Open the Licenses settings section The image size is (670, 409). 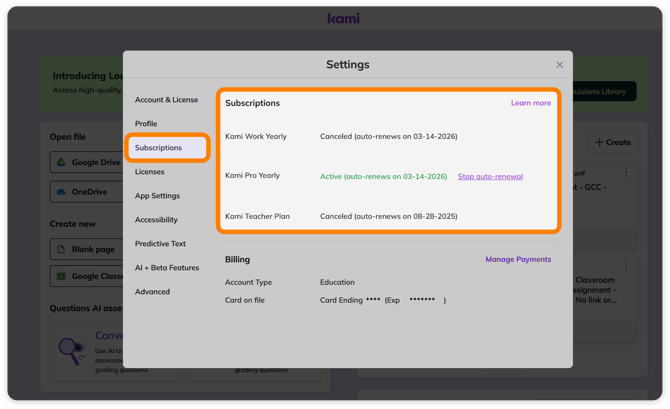point(150,171)
